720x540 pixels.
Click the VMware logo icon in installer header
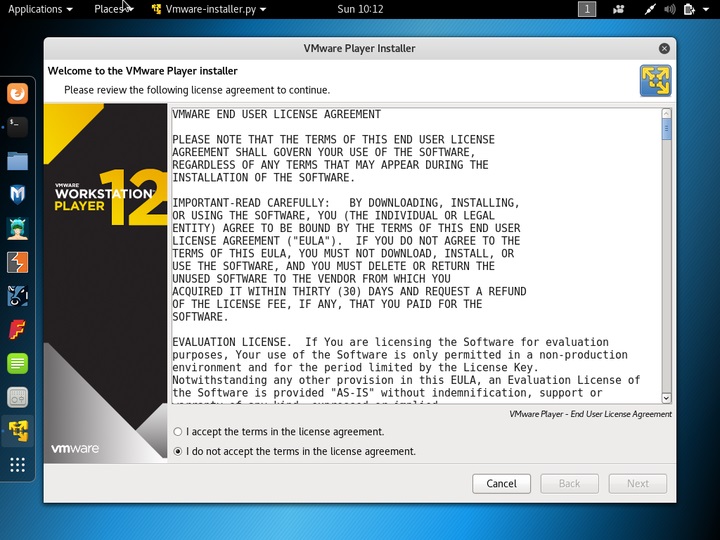655,81
